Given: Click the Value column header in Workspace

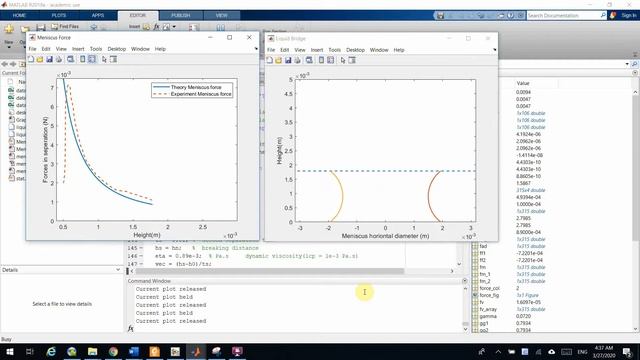Looking at the screenshot, I should [x=523, y=83].
